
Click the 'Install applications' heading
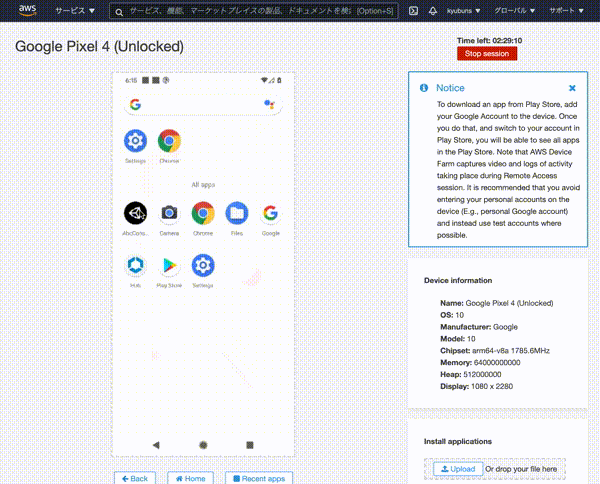pyautogui.click(x=458, y=442)
